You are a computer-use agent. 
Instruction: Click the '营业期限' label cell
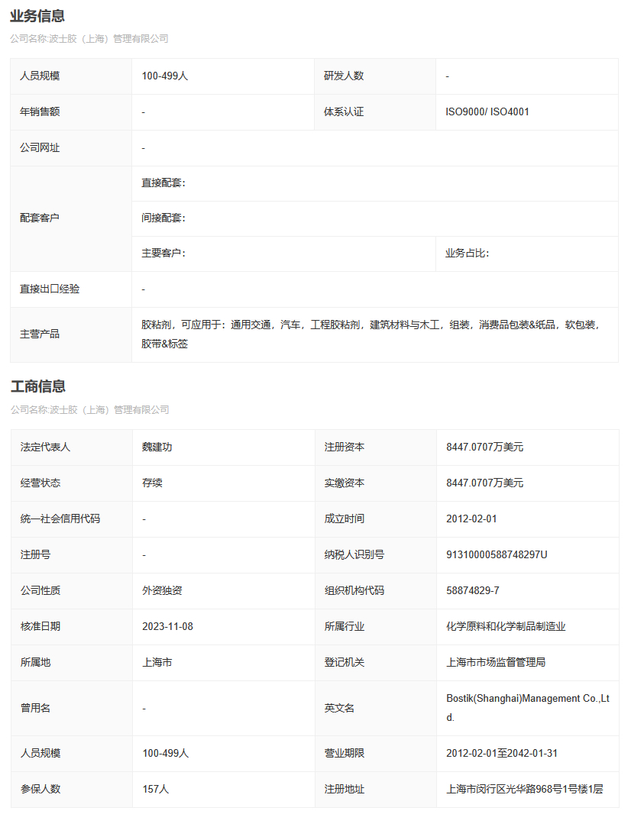pos(375,754)
